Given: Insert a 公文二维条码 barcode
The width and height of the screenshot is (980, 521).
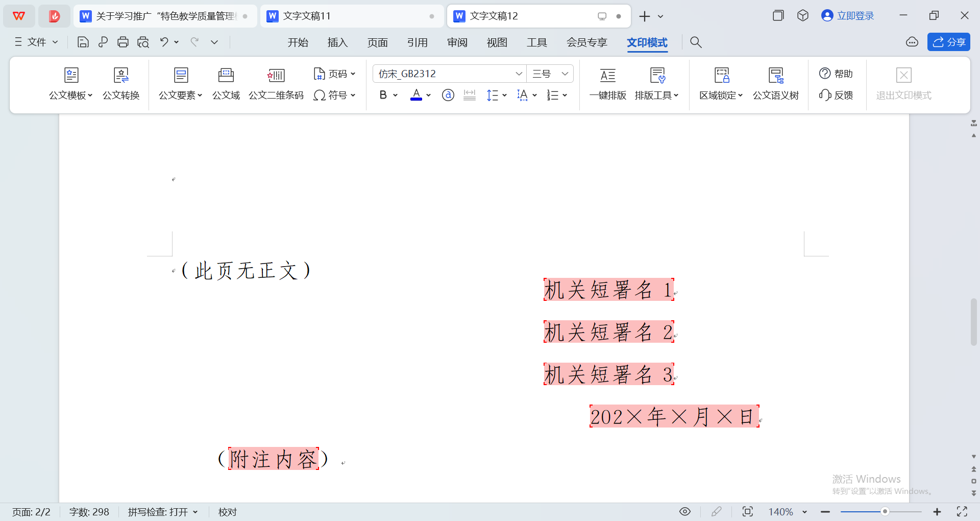Looking at the screenshot, I should click(x=276, y=84).
